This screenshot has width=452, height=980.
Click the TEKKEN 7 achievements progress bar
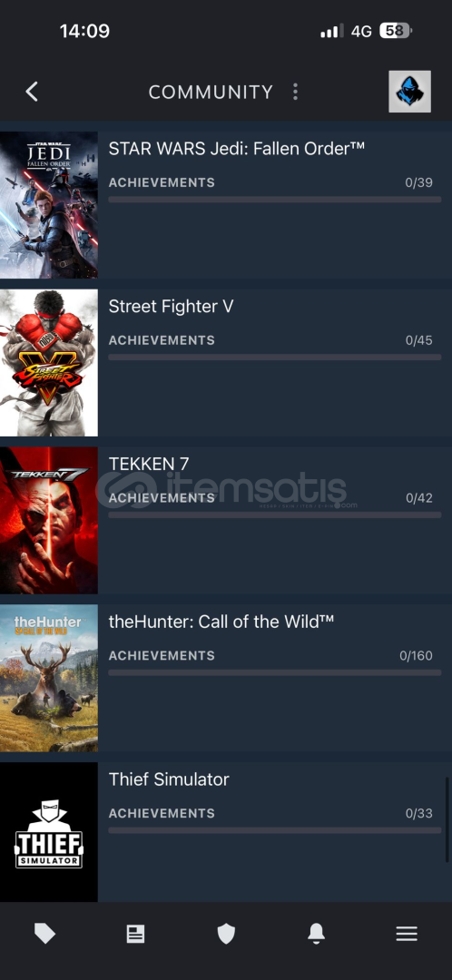tap(274, 515)
